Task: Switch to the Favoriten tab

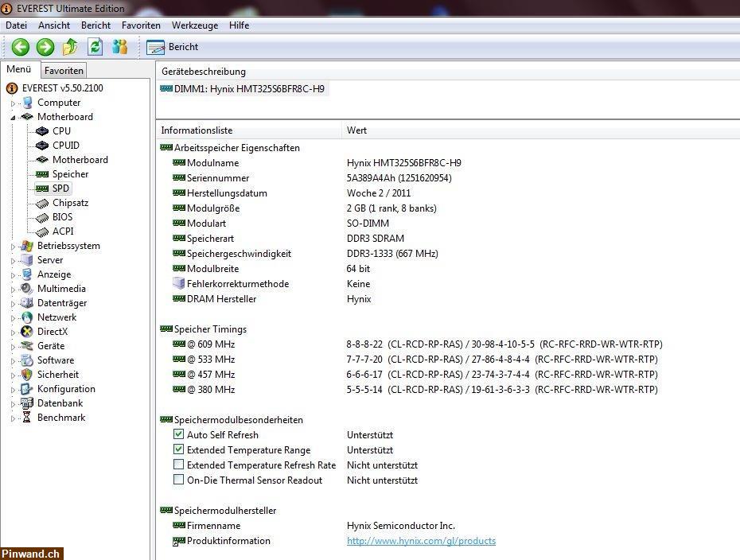Action: [x=64, y=71]
